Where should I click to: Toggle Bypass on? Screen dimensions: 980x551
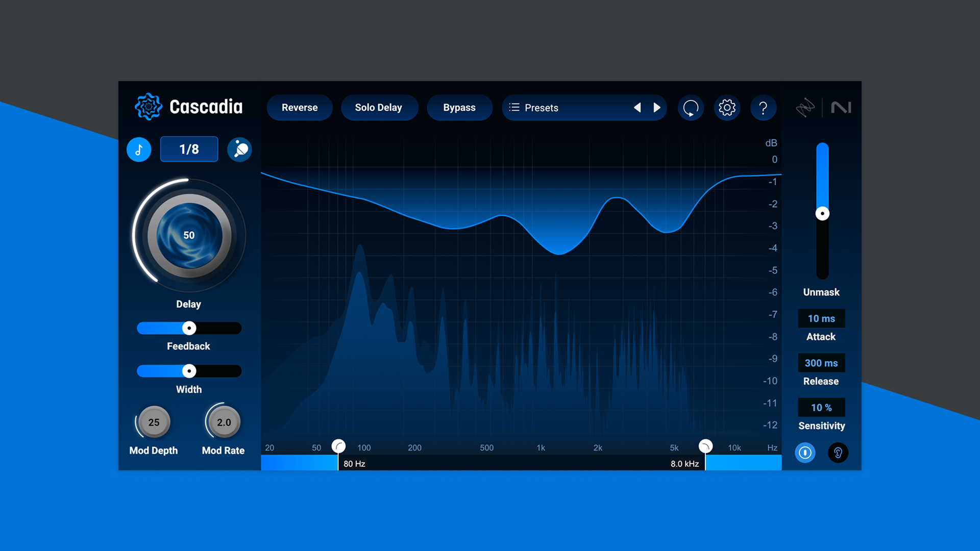click(x=459, y=108)
